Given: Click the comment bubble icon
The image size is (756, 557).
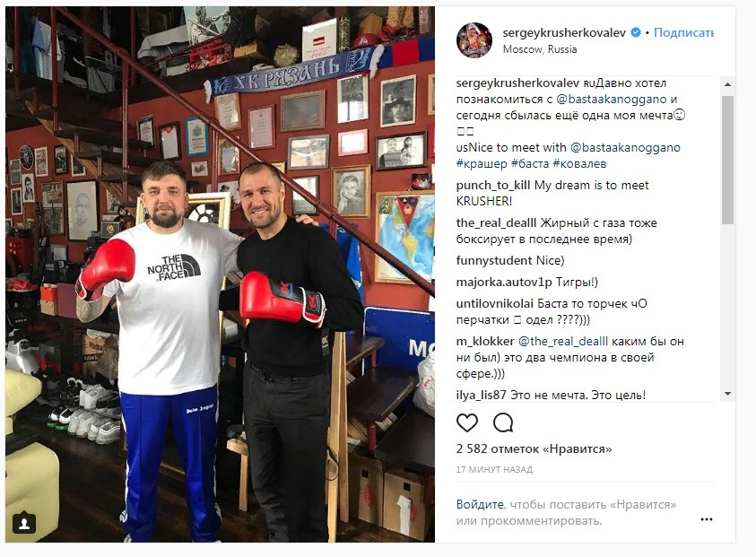Looking at the screenshot, I should (503, 423).
